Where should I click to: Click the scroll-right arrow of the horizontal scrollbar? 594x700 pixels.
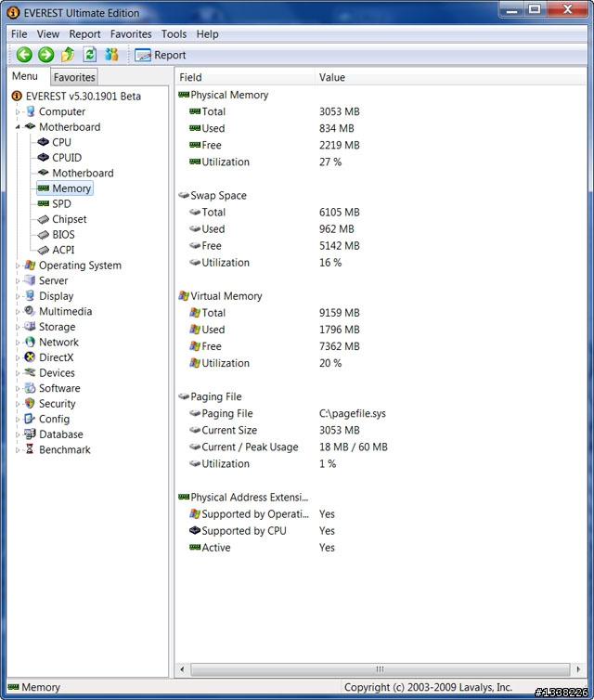(x=578, y=669)
